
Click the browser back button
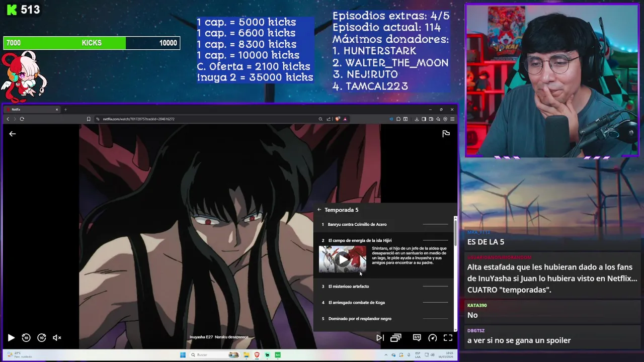[8, 119]
